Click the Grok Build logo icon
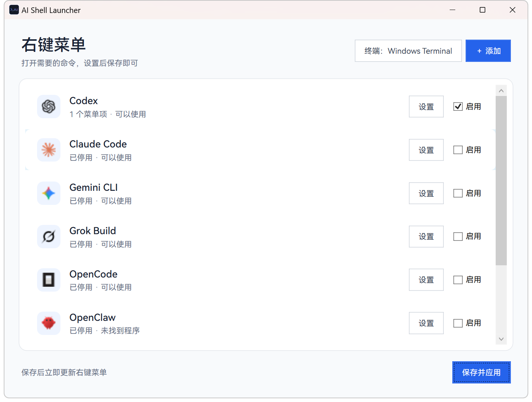This screenshot has width=532, height=402. click(x=49, y=236)
